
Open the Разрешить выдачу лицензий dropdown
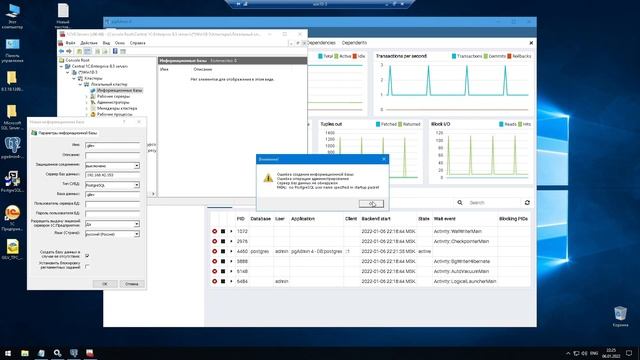pyautogui.click(x=137, y=224)
